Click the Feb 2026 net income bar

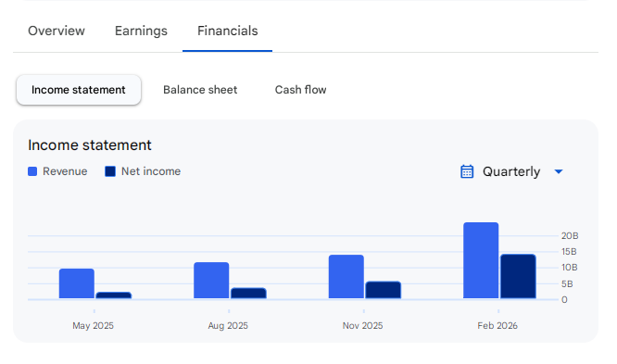tap(518, 276)
